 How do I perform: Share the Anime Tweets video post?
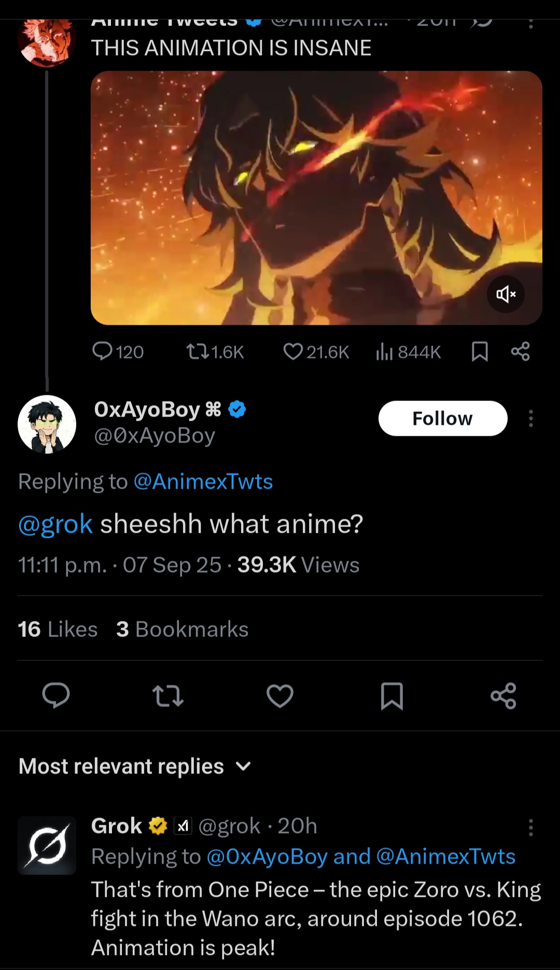coord(520,352)
